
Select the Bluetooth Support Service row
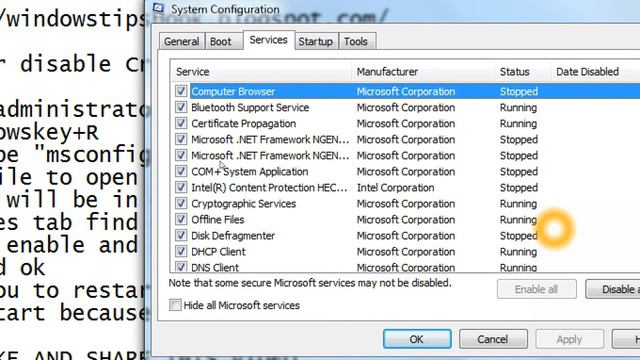pos(406,107)
